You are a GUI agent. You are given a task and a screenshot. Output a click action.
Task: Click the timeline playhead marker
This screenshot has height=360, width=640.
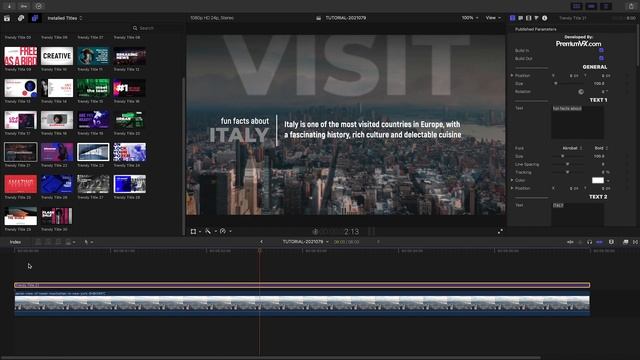pos(260,250)
